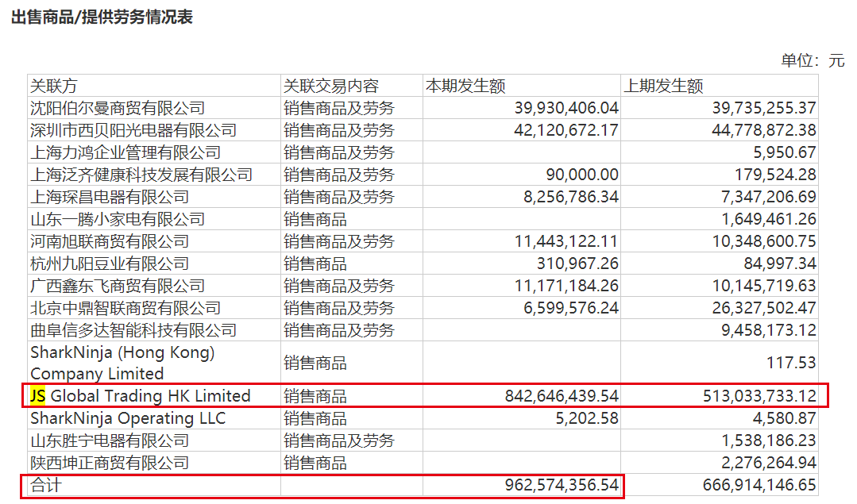The image size is (857, 504).
Task: Click 销售商品及劳务 in the 山东胜宁电器 row
Action: 339,441
